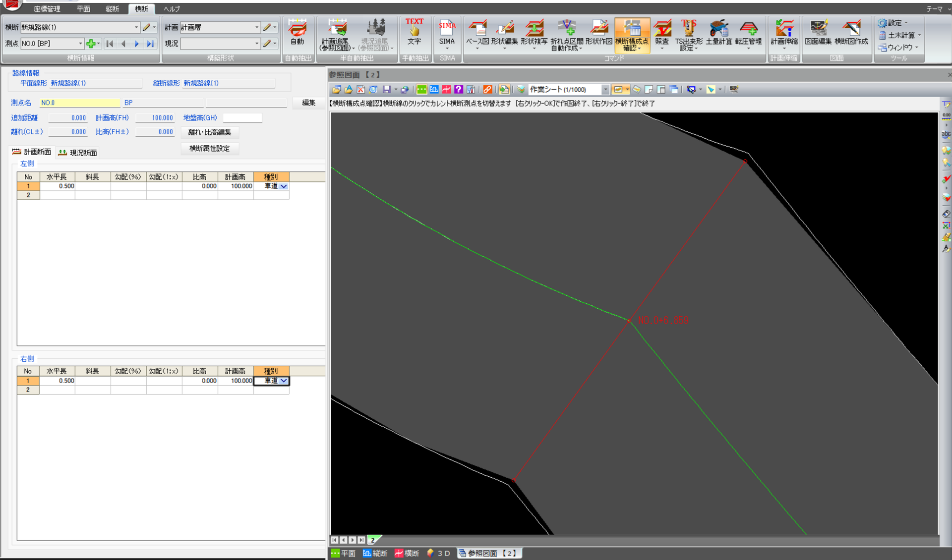Click the 文字 TEXT manual extraction icon
952x560 pixels.
click(414, 33)
